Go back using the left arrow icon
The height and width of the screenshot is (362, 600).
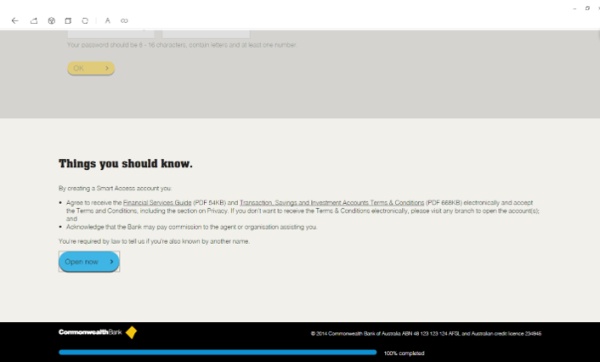coord(15,21)
